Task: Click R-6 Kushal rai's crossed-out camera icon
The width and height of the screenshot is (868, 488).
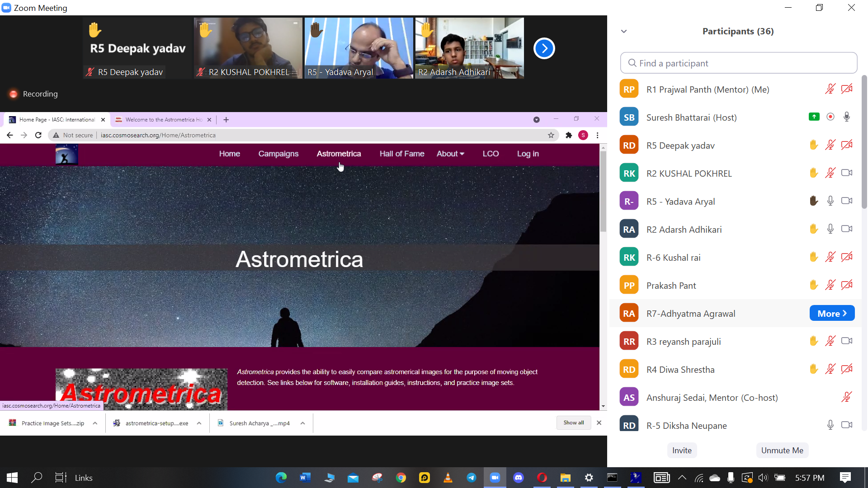Action: click(x=847, y=257)
